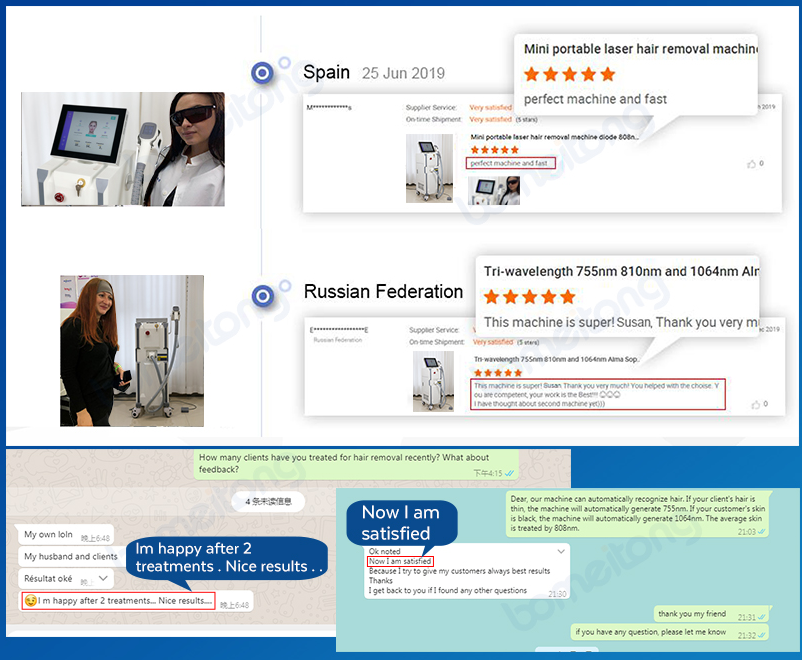Screen dimensions: 802x660
Task: Select the timeline dot beside Russian Federation
Action: point(263,296)
